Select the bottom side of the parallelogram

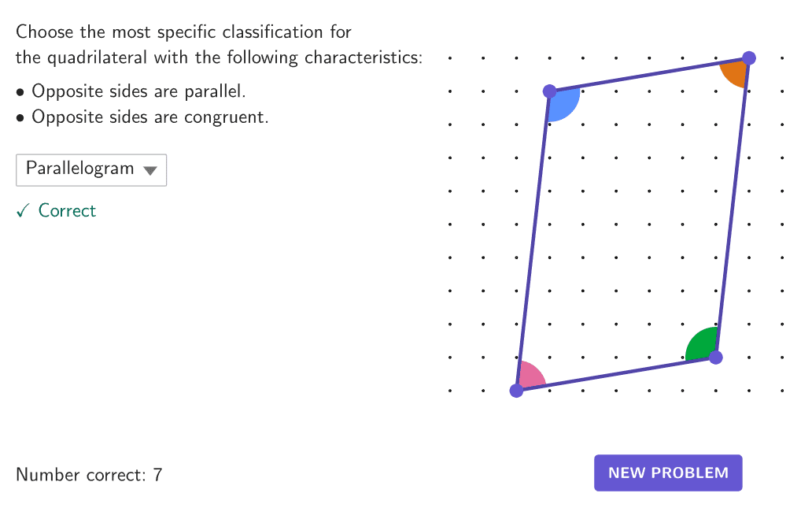(615, 374)
